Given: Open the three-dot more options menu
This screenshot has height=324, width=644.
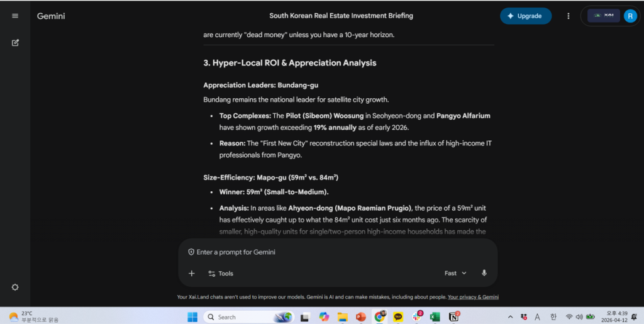Looking at the screenshot, I should (569, 16).
